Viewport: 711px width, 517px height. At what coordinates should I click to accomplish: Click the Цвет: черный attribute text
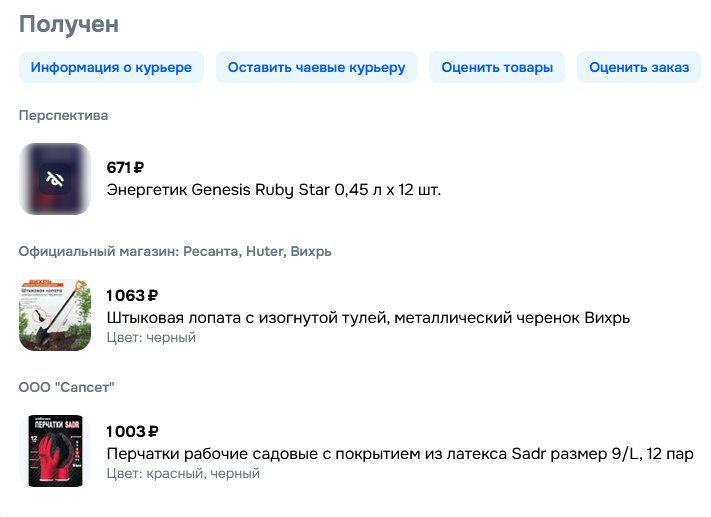coord(151,337)
